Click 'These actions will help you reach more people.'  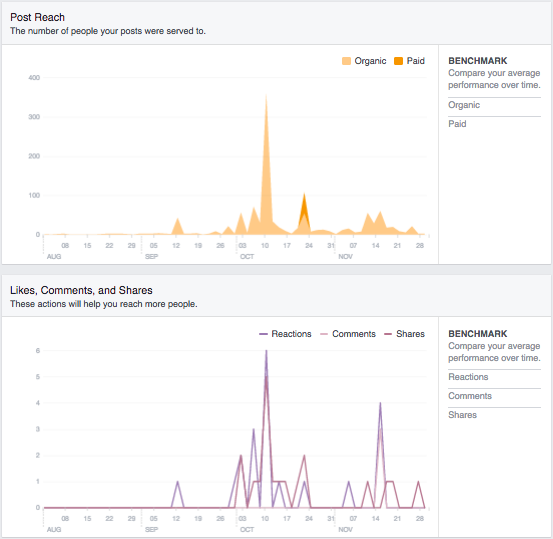[x=104, y=304]
